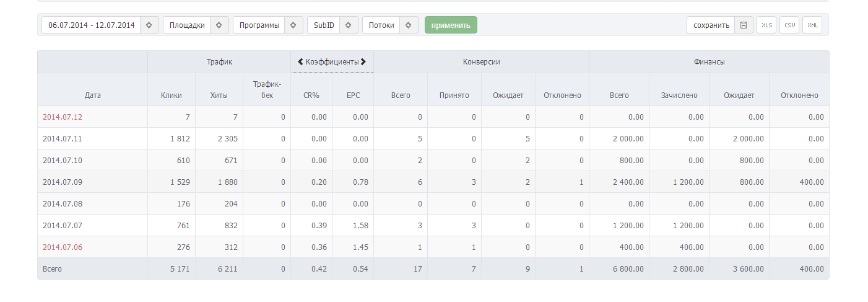The height and width of the screenshot is (302, 868).
Task: Click left chevron beside Коэффициенты
Action: click(x=300, y=62)
